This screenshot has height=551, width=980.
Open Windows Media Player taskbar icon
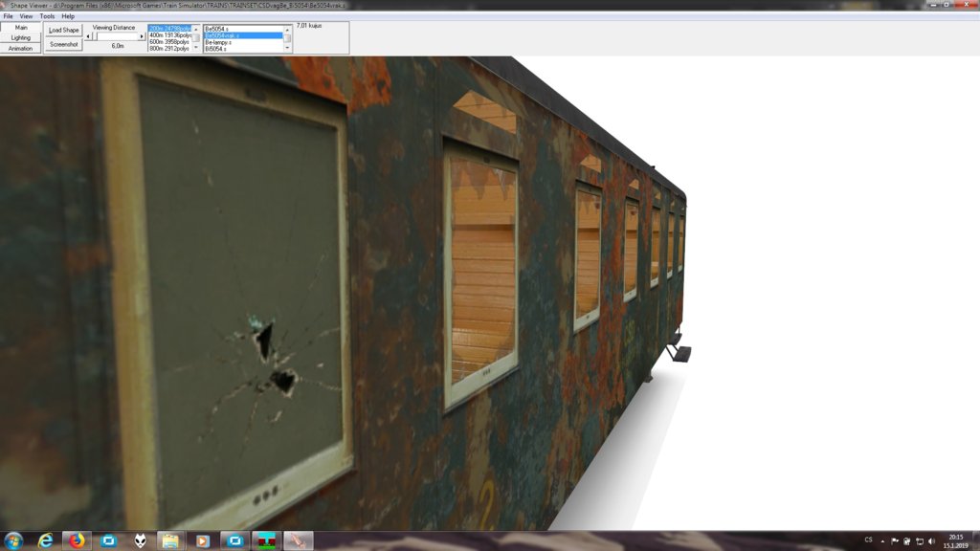click(202, 541)
